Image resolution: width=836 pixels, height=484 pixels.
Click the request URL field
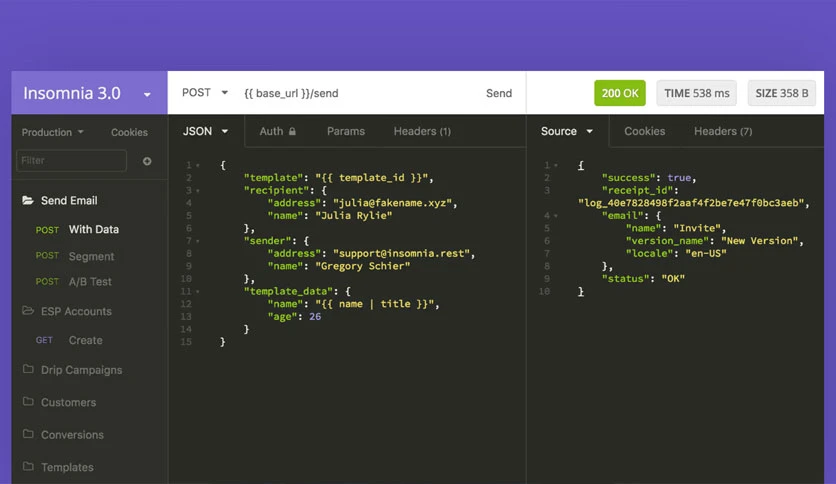point(291,93)
